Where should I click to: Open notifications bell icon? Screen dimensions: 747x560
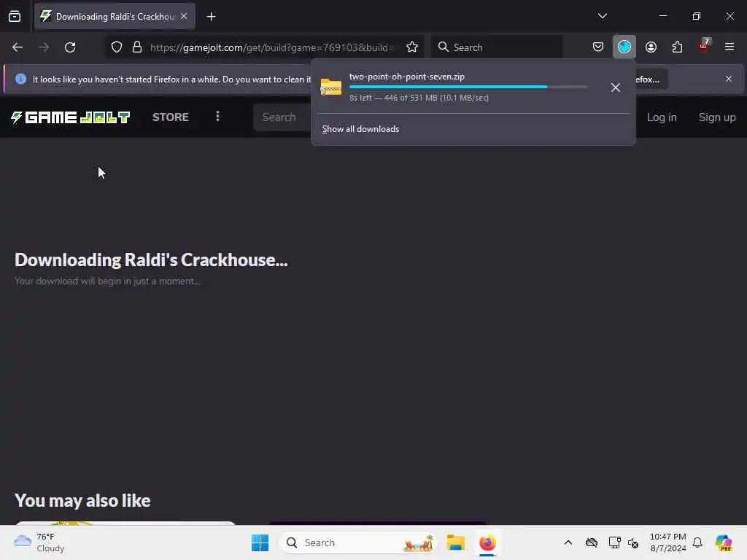[x=697, y=542]
